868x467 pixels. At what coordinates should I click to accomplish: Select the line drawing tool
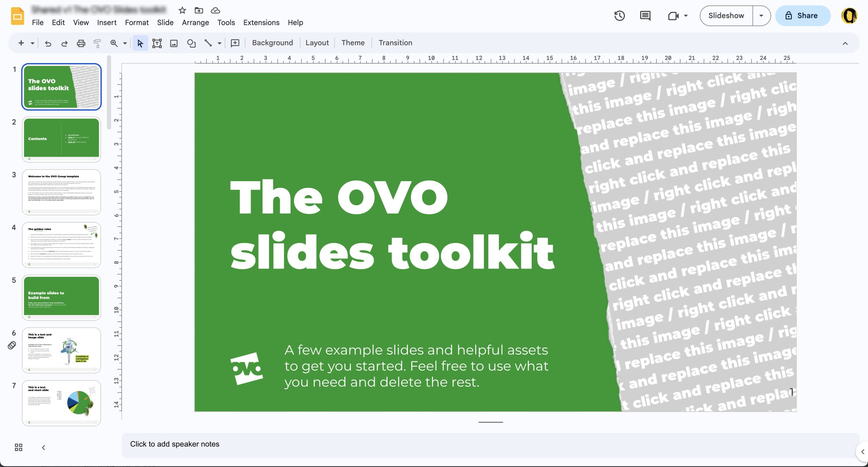(x=208, y=43)
